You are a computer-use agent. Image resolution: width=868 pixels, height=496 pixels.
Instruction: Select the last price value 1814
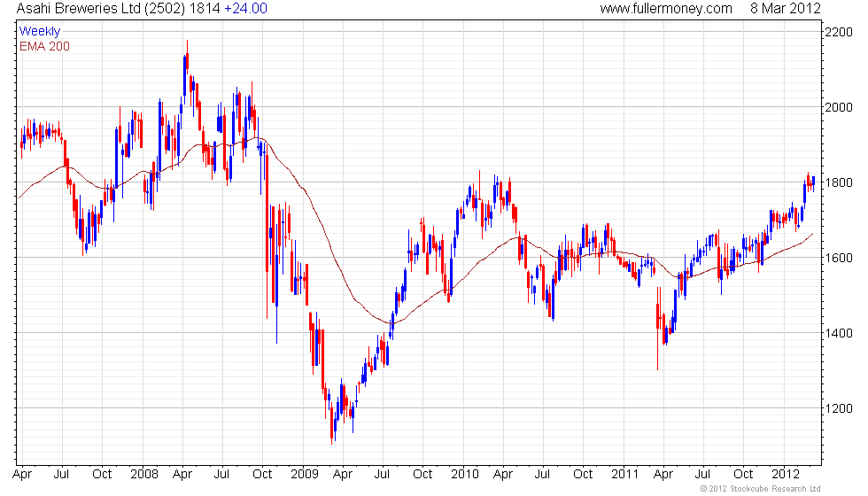(x=205, y=9)
